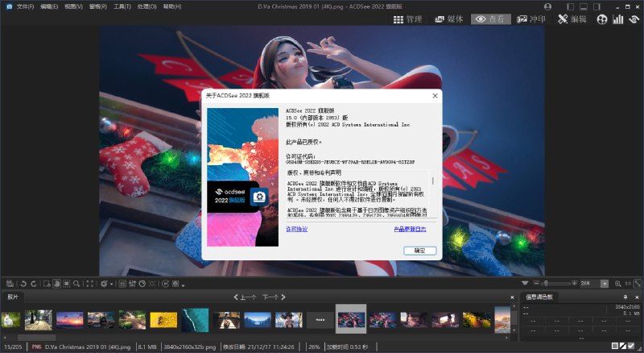Click the filmstrip horizontal scrollbar
The image size is (644, 353).
[x=36, y=338]
